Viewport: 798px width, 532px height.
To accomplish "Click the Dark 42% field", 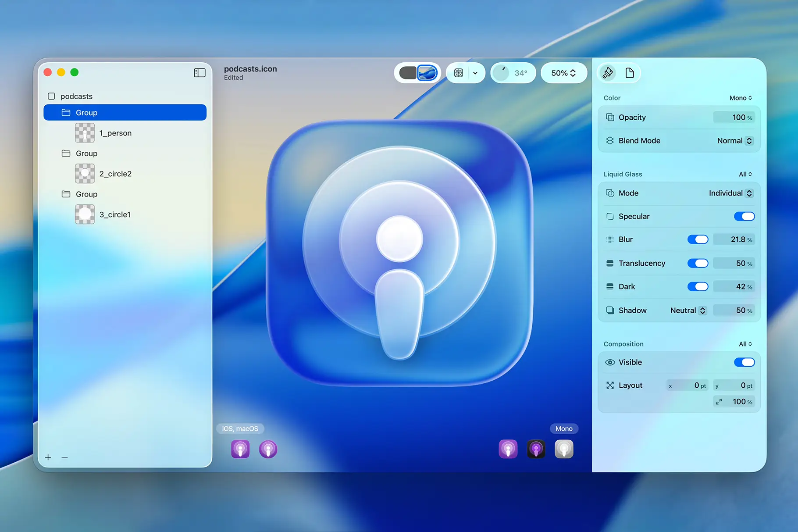I will [x=734, y=286].
